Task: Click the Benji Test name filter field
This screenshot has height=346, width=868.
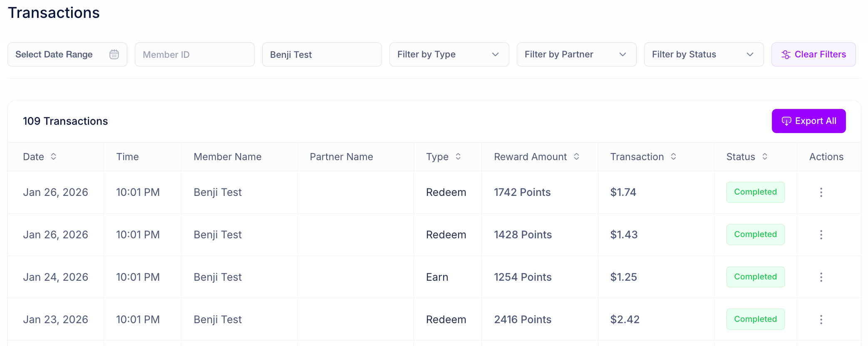Action: tap(322, 54)
